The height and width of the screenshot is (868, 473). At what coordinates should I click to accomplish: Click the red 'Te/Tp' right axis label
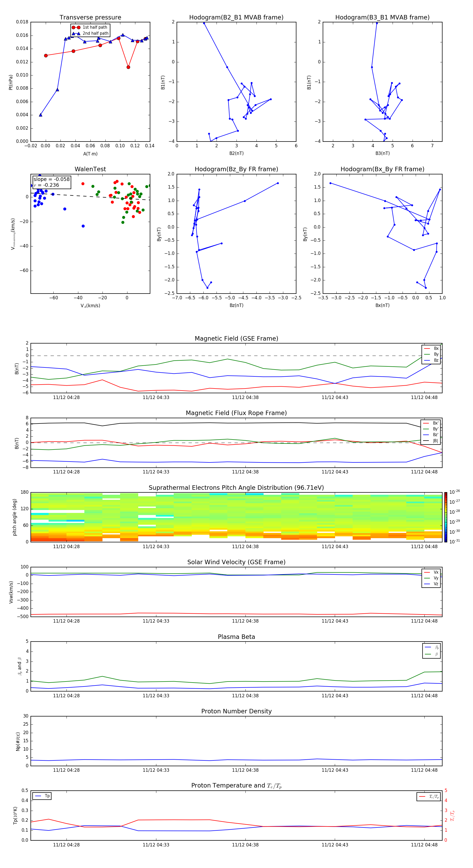[x=453, y=815]
